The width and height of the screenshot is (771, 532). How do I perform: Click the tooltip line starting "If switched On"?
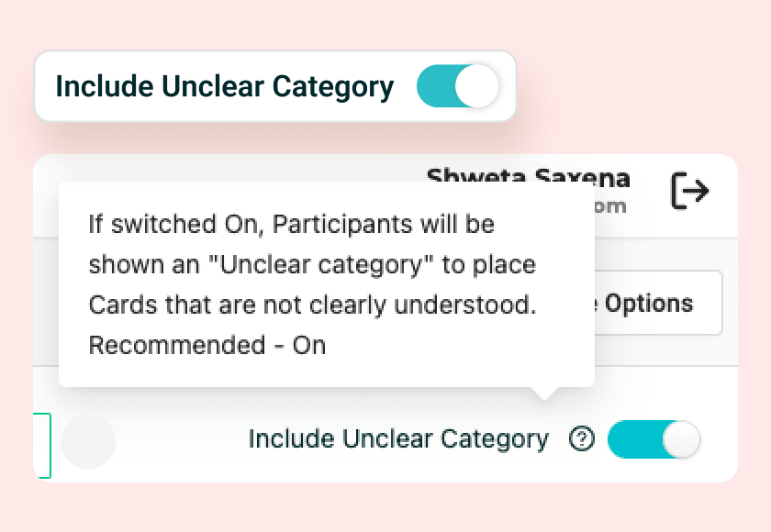pos(291,224)
